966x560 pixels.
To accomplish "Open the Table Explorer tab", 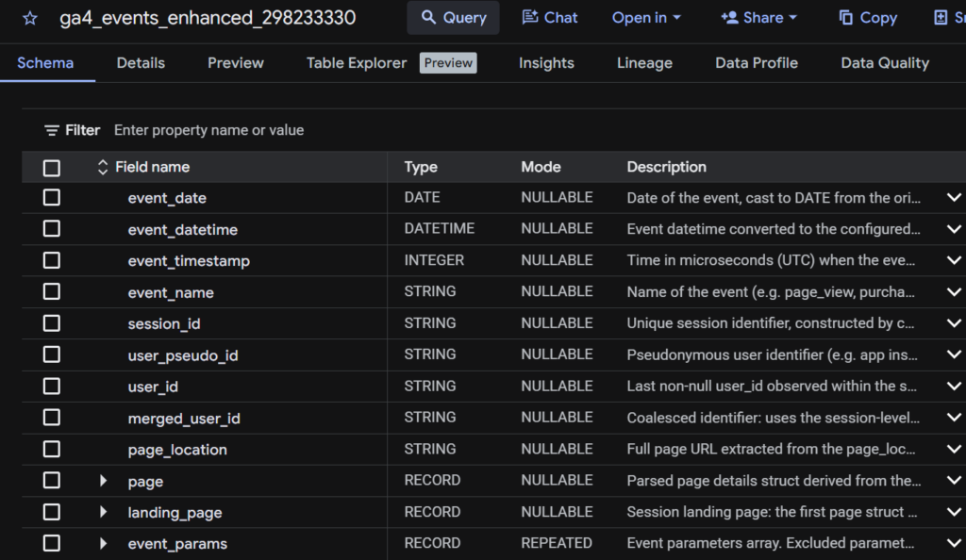I will click(x=357, y=63).
